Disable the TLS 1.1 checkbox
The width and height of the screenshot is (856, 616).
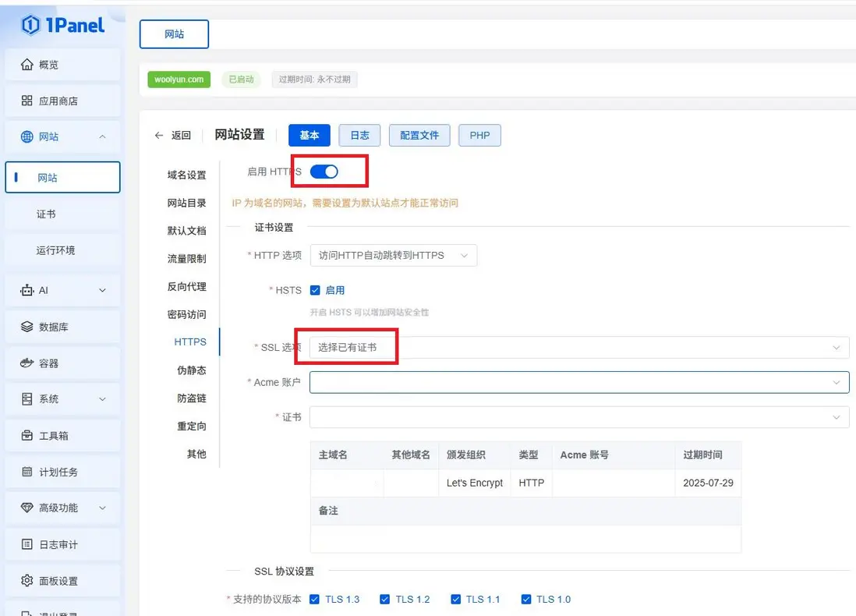coord(456,599)
